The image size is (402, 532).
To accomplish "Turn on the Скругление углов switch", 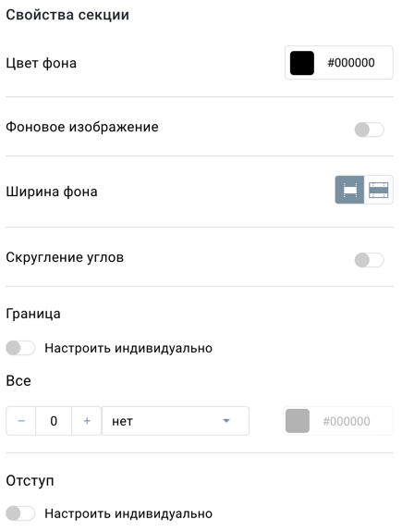I will point(369,260).
